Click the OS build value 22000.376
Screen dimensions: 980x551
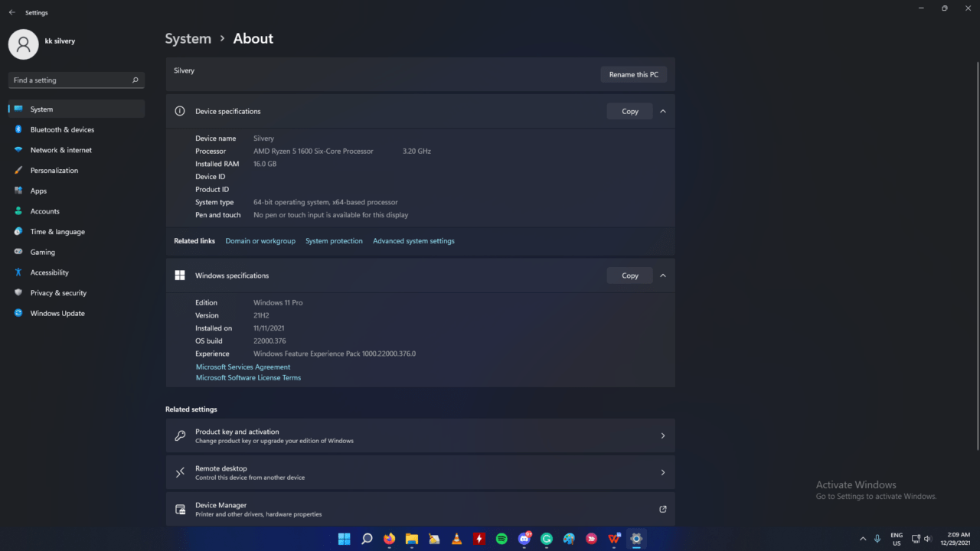(x=269, y=341)
